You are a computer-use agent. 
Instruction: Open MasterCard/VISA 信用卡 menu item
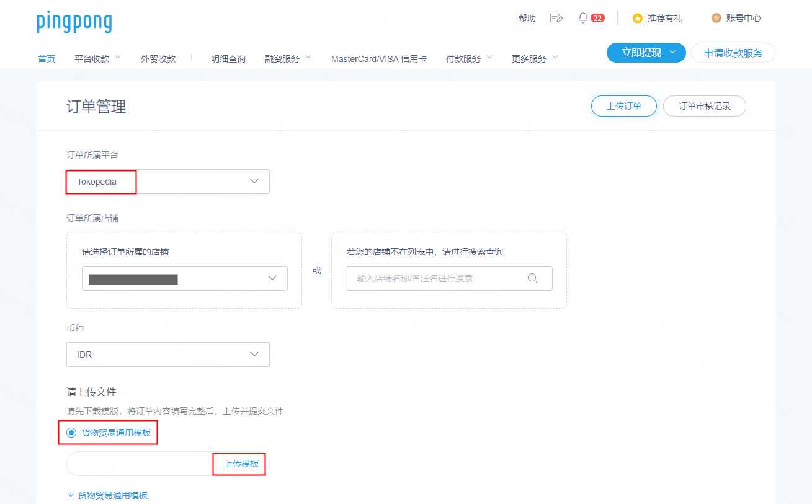(x=379, y=59)
